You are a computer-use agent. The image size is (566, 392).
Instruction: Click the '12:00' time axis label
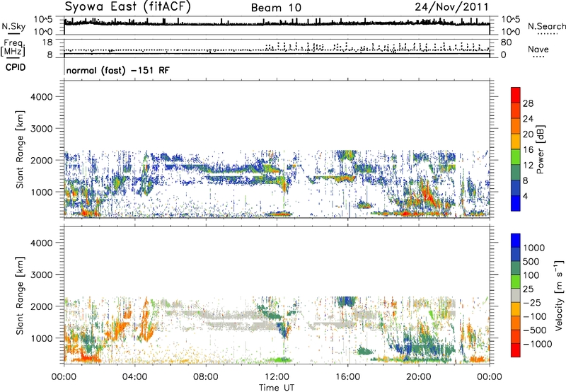click(x=277, y=377)
